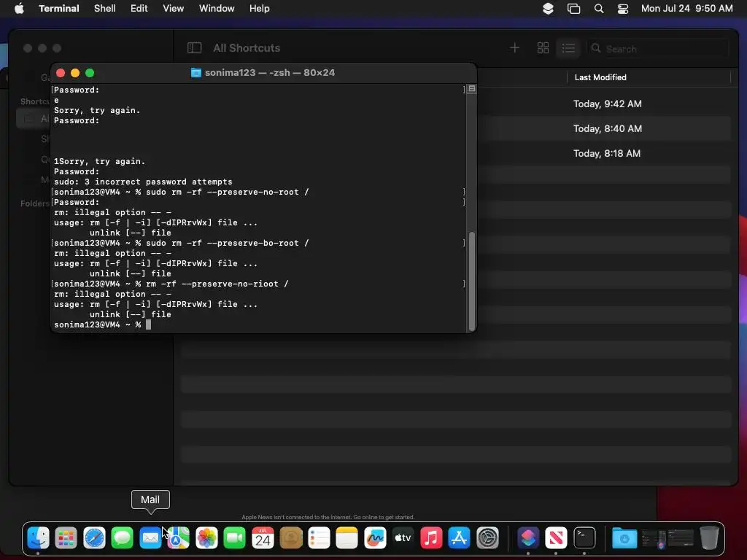Click the menu bar date and time
Viewport: 747px width, 560px height.
tap(687, 9)
